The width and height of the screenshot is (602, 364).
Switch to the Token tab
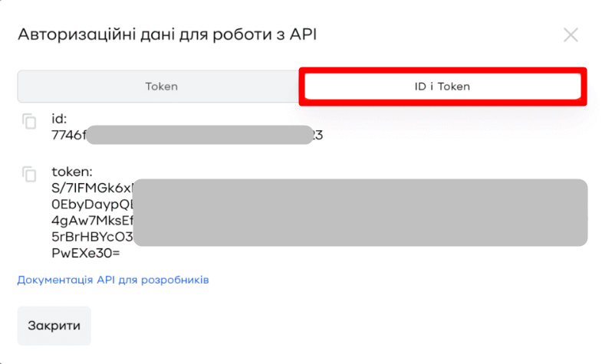pyautogui.click(x=161, y=87)
